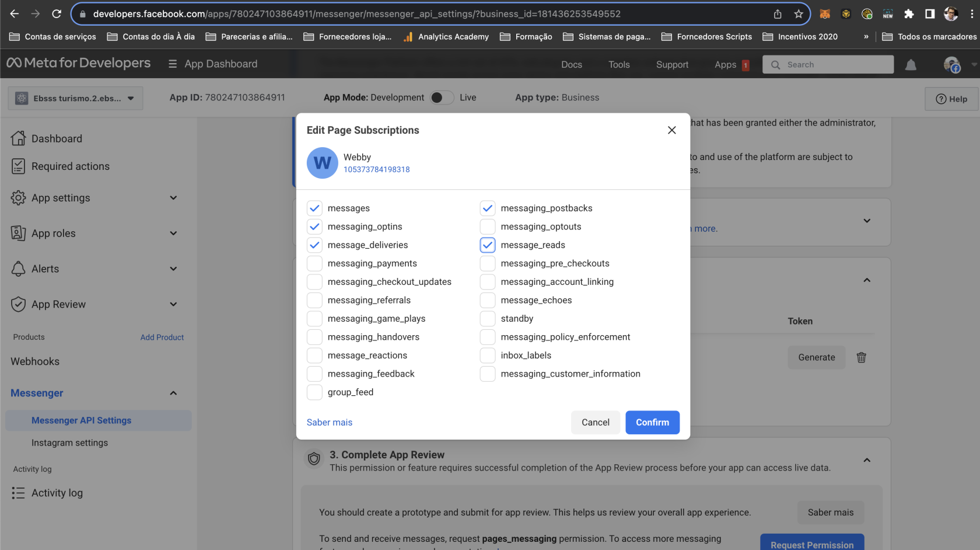Uncheck the messages subscription

pyautogui.click(x=314, y=208)
